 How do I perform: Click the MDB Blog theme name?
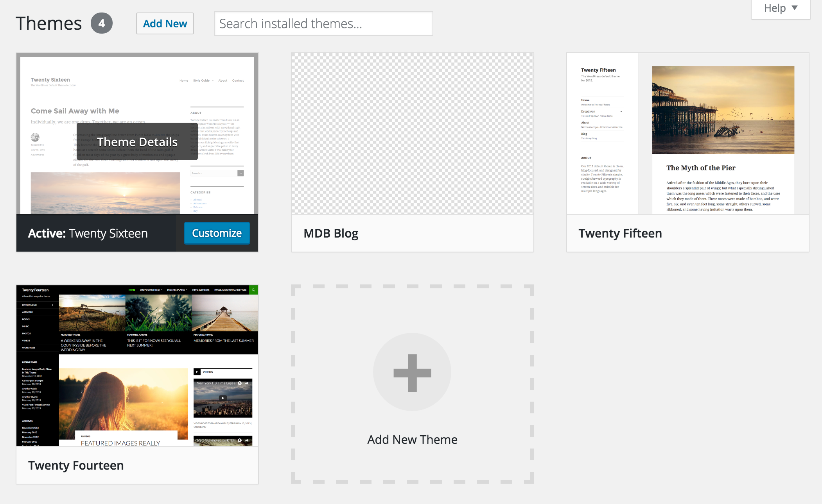coord(331,233)
